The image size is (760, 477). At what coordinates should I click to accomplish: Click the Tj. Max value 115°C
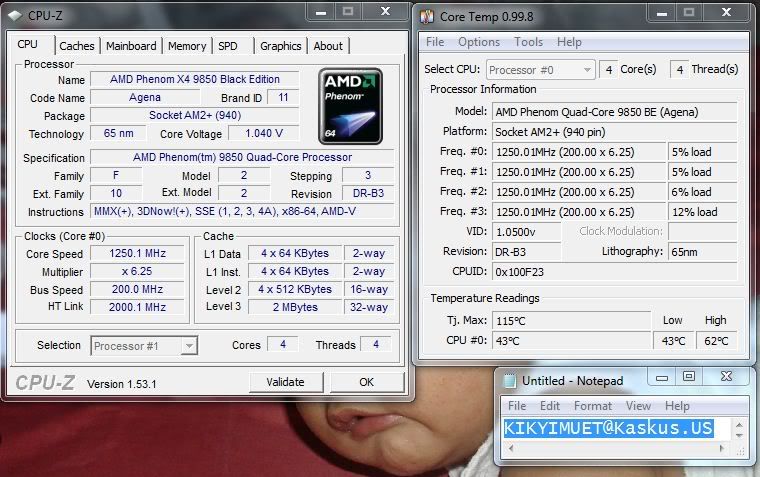(571, 321)
